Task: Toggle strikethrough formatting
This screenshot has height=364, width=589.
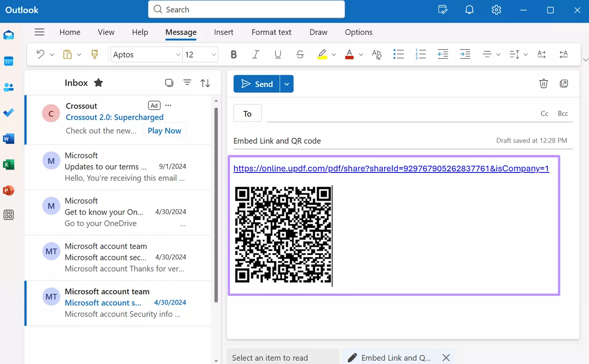Action: click(300, 54)
